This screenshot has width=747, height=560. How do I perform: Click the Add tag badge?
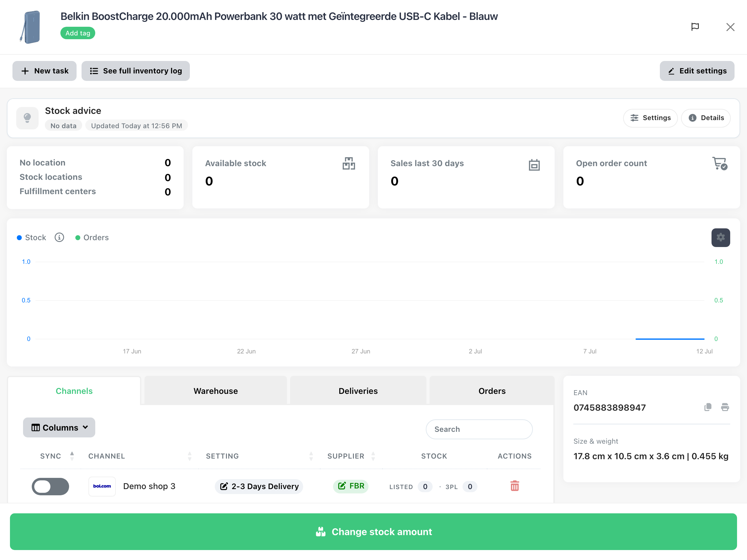(x=78, y=33)
